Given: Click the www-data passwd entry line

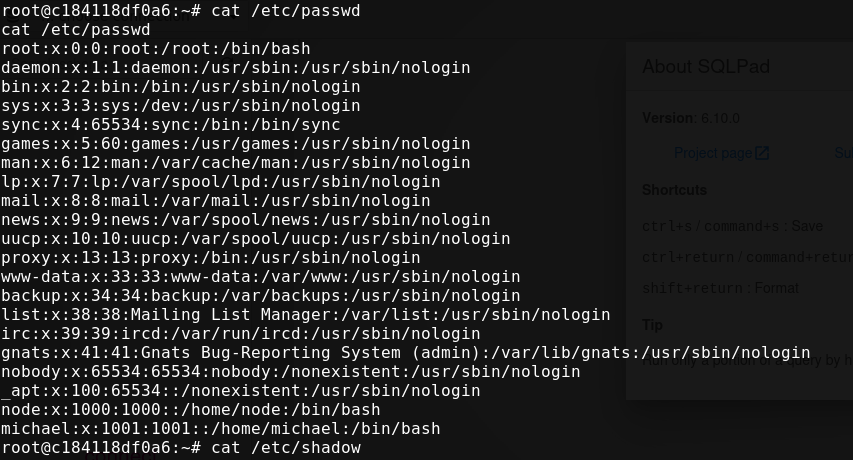Looking at the screenshot, I should pyautogui.click(x=261, y=276).
